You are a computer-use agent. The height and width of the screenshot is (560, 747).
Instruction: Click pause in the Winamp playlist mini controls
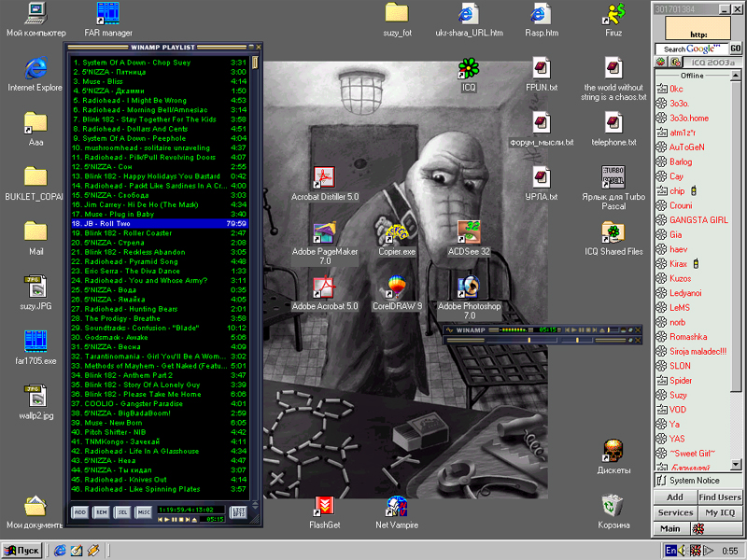click(x=174, y=520)
